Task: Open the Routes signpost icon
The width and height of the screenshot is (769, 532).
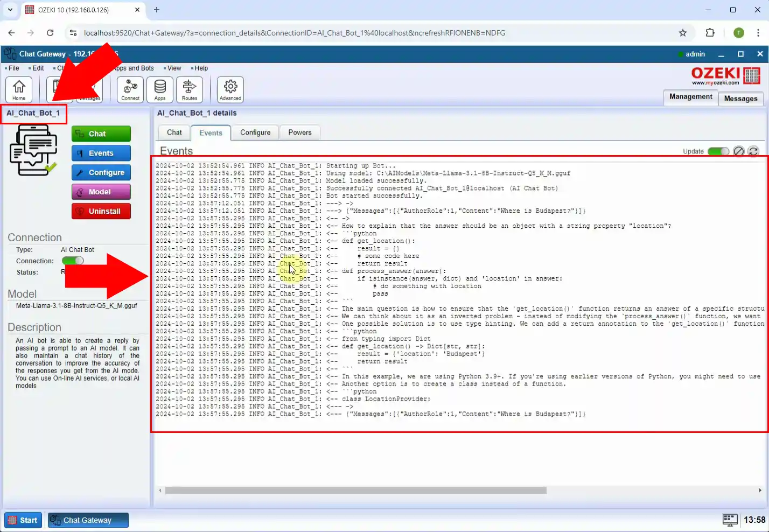Action: click(x=190, y=89)
